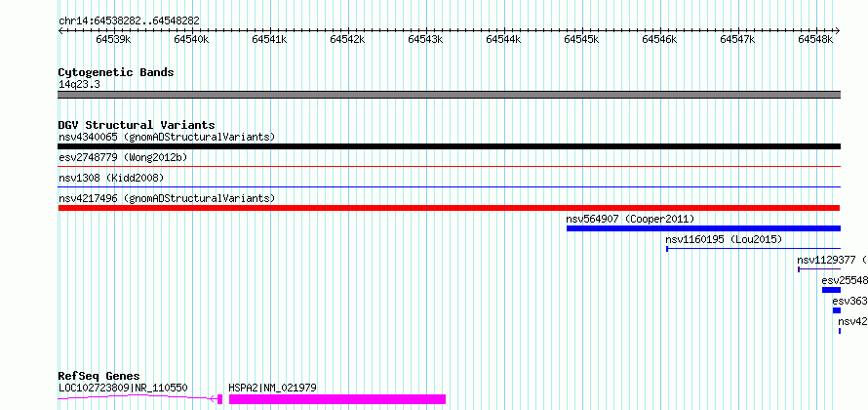Select the gray 14q23.3 cytogenetic band bar
This screenshot has width=868, height=410.
point(450,94)
